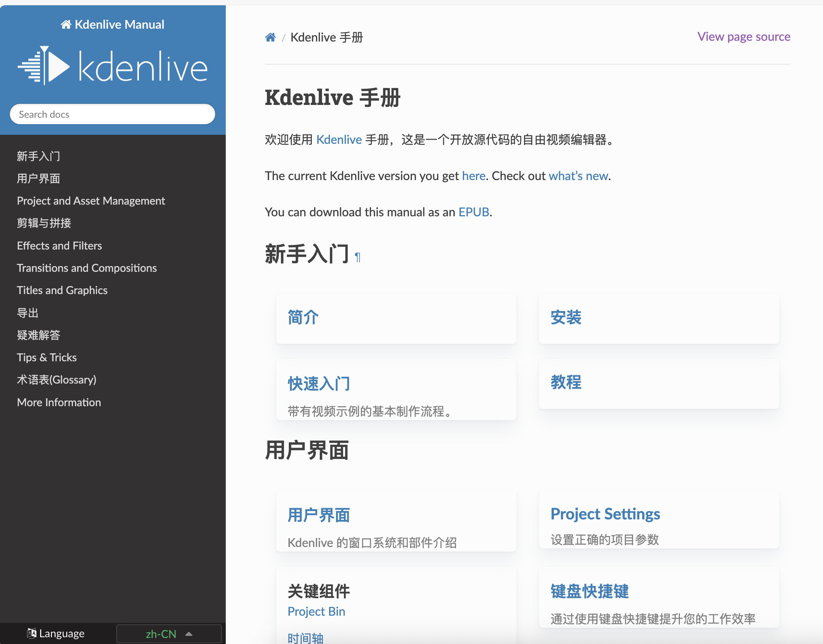The height and width of the screenshot is (644, 823).
Task: Click the Kdenlive link in the welcome sentence
Action: click(x=339, y=140)
